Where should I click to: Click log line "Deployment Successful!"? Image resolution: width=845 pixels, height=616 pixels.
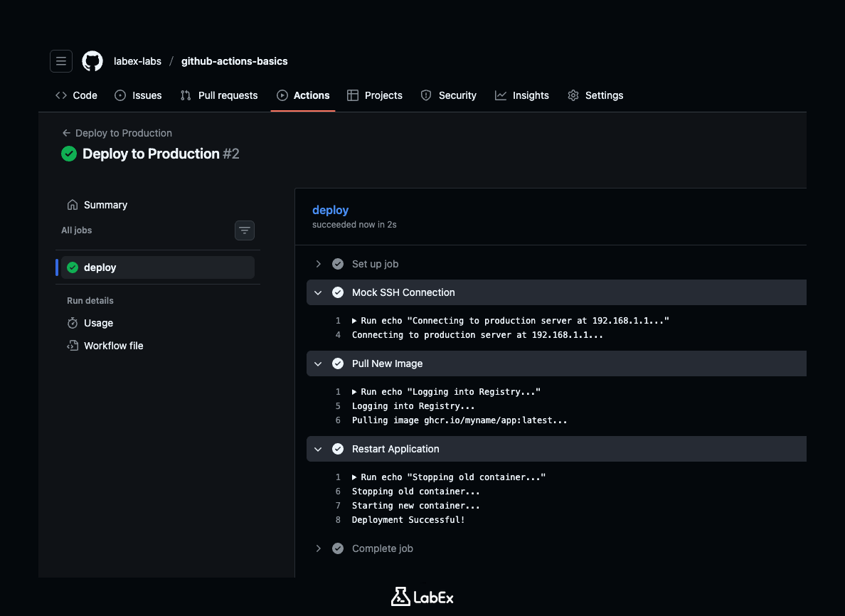[x=408, y=520]
